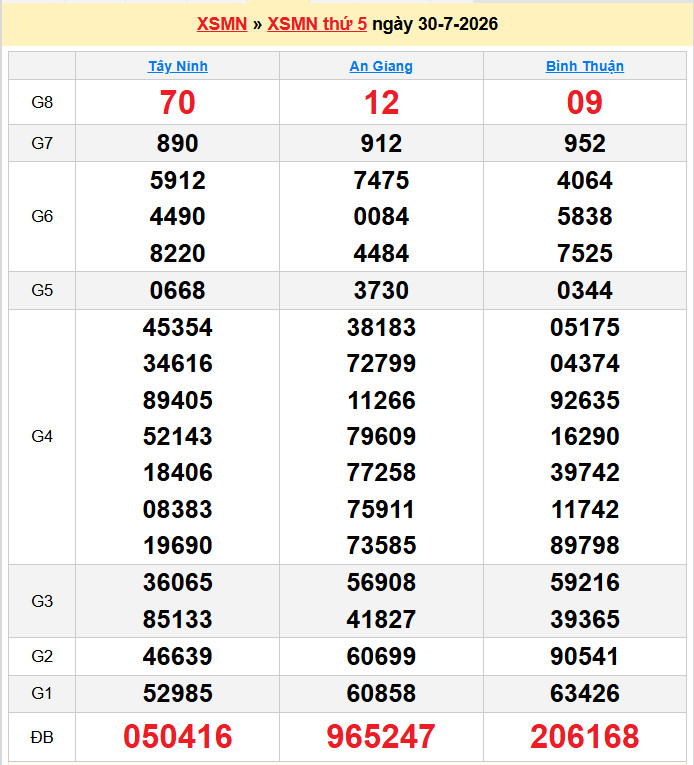
Task: Select G6 number 8220
Action: pyautogui.click(x=178, y=253)
